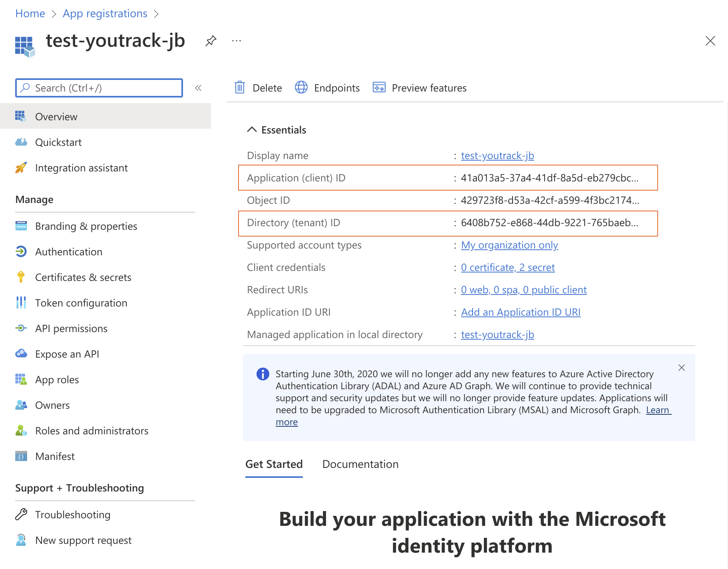Open Preview features

(x=429, y=88)
